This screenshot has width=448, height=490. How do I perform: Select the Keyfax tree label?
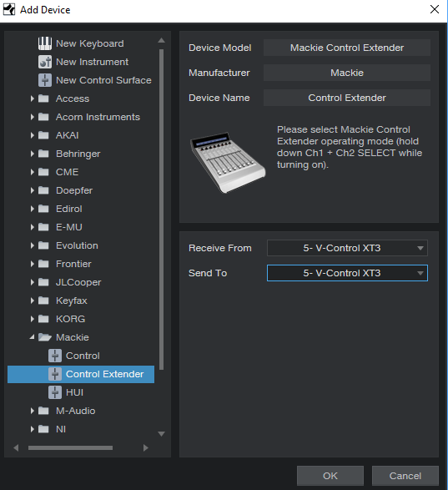coord(72,301)
